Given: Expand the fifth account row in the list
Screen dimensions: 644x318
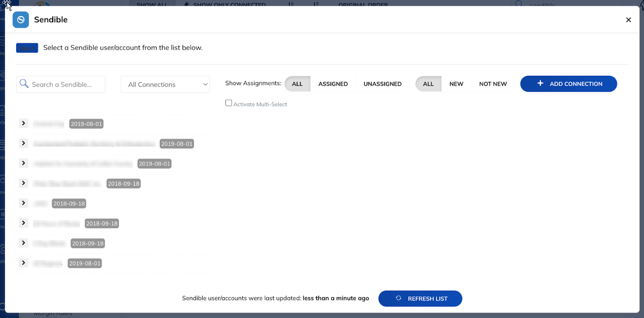Looking at the screenshot, I should [x=23, y=203].
